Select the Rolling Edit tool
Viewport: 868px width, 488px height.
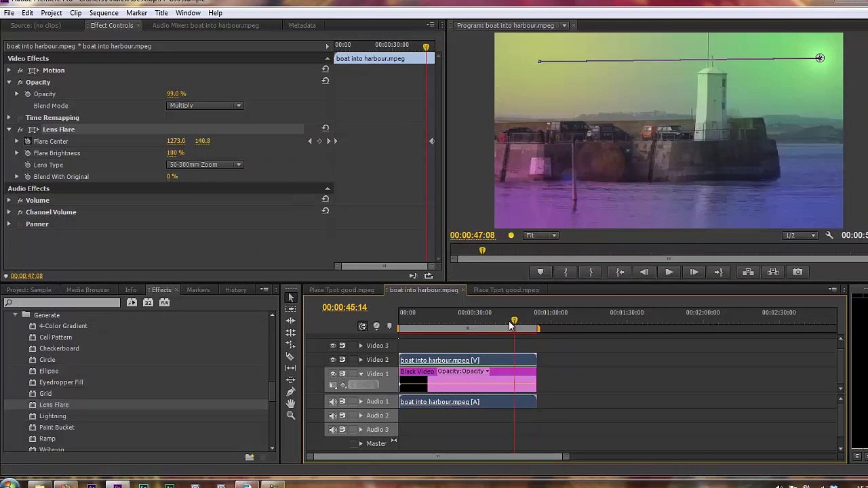click(x=291, y=333)
